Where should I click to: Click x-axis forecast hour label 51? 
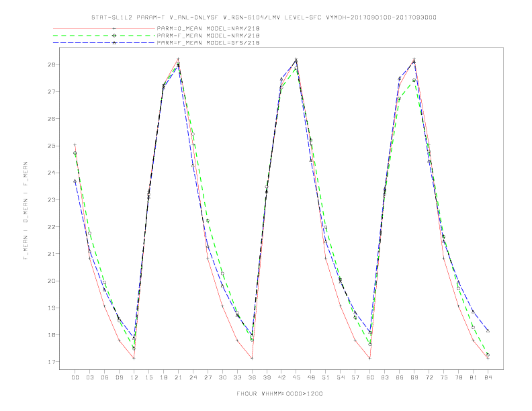coord(326,377)
